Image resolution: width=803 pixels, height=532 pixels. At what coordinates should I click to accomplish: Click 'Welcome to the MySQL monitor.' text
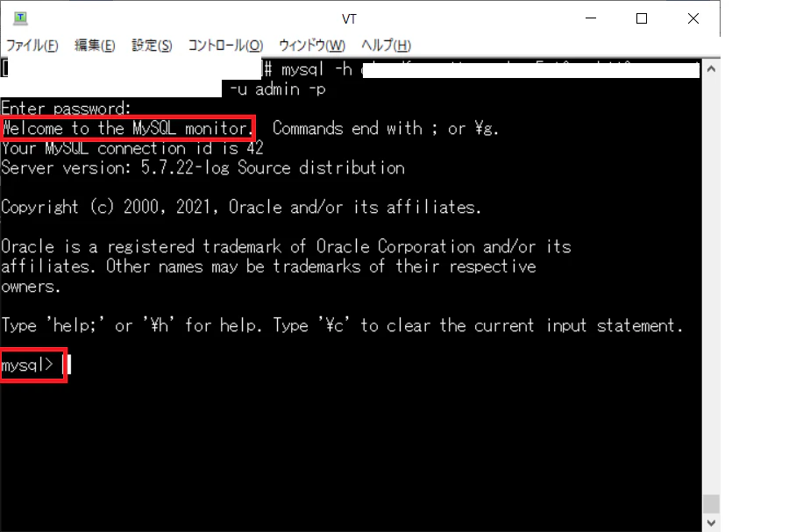(x=127, y=129)
